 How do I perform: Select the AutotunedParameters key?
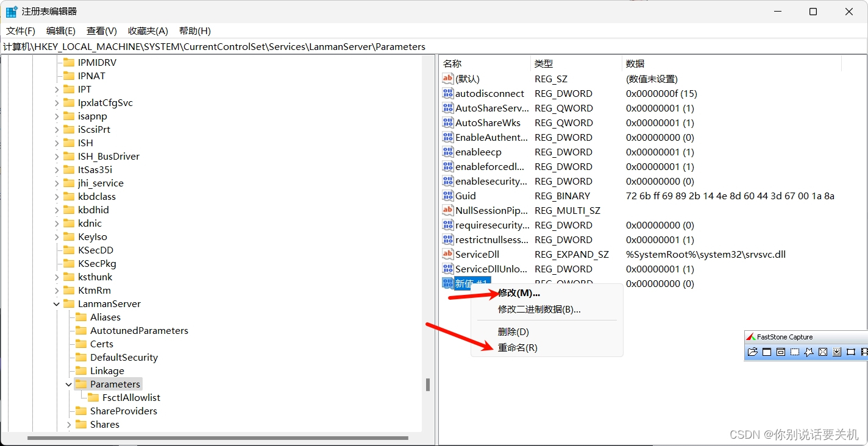(x=139, y=330)
